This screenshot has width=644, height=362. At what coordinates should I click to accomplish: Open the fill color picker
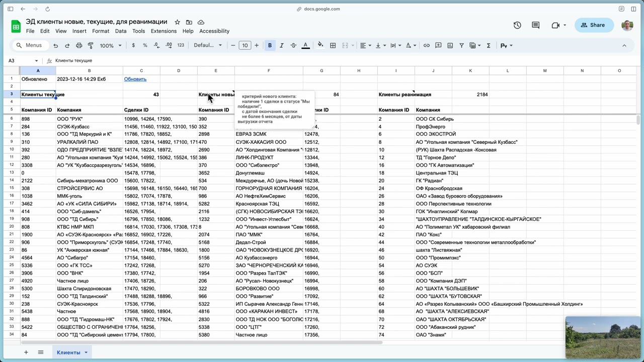[320, 45]
